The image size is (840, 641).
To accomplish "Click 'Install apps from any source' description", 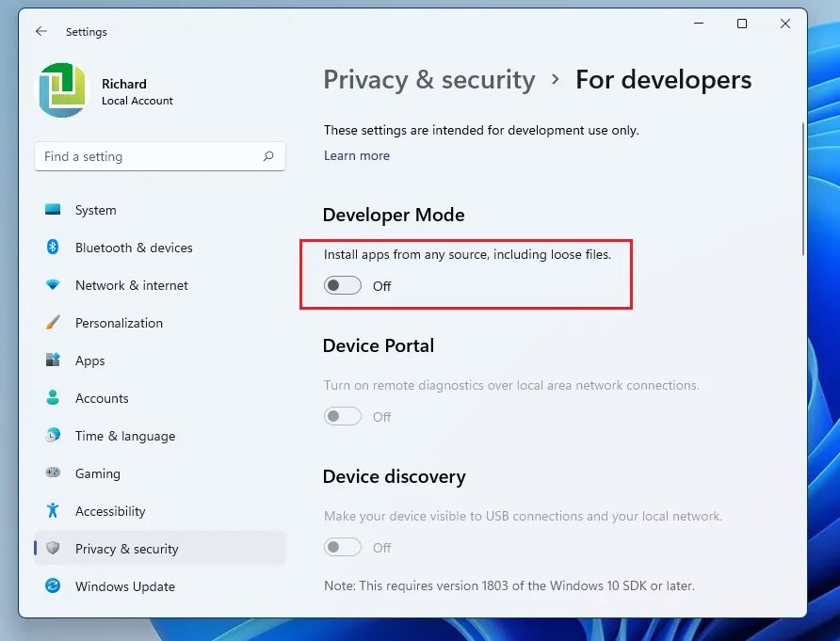I will tap(467, 254).
